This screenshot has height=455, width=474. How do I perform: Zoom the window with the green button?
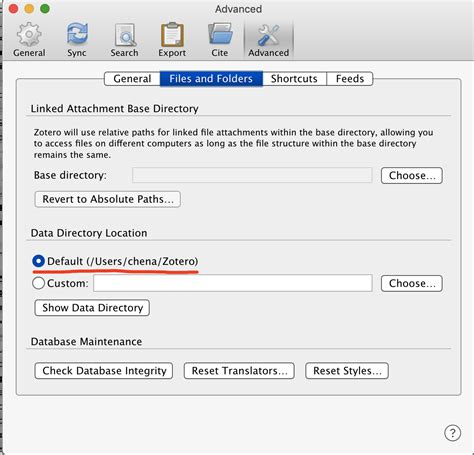click(x=45, y=9)
